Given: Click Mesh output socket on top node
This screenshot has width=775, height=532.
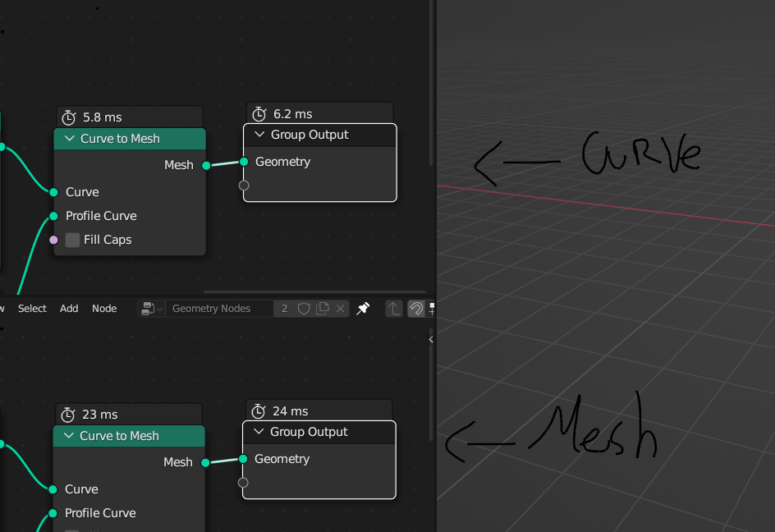Looking at the screenshot, I should click(206, 165).
